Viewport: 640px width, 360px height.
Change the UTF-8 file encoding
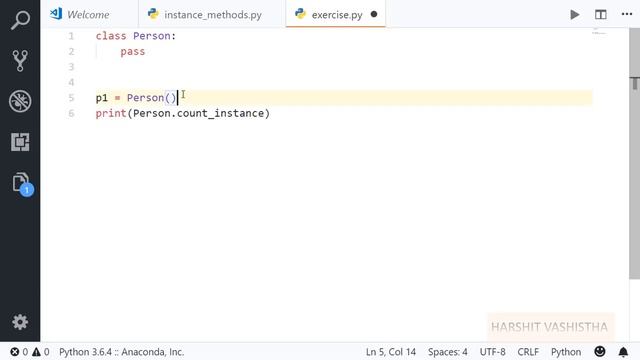click(492, 352)
